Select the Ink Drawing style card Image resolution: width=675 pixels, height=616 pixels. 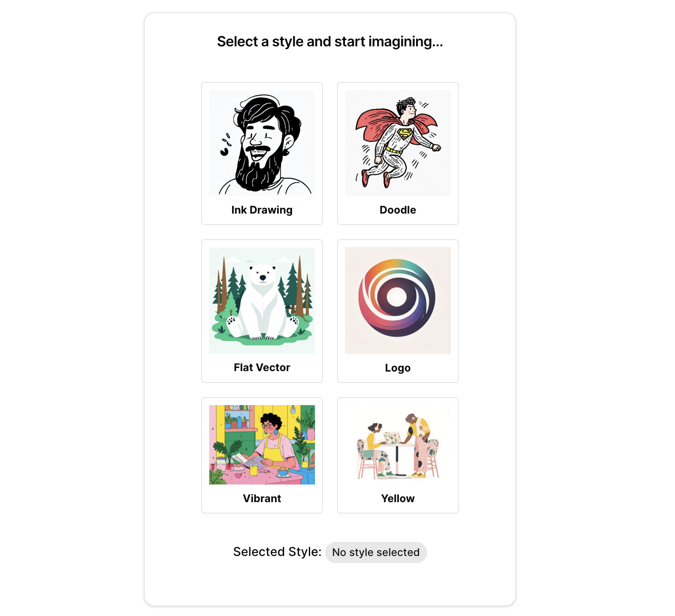262,154
